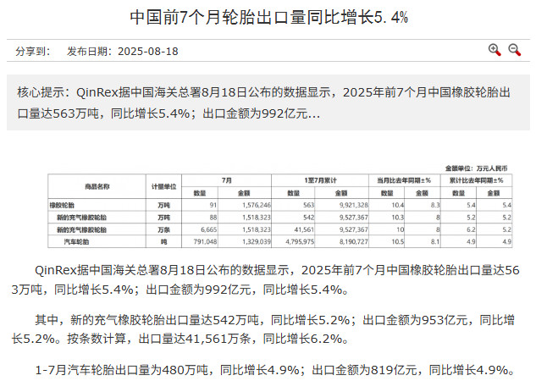This screenshot has width=536, height=392.
Task: Click the paragraph starting with QinRex据中国海关总署 below table
Action: (268, 280)
